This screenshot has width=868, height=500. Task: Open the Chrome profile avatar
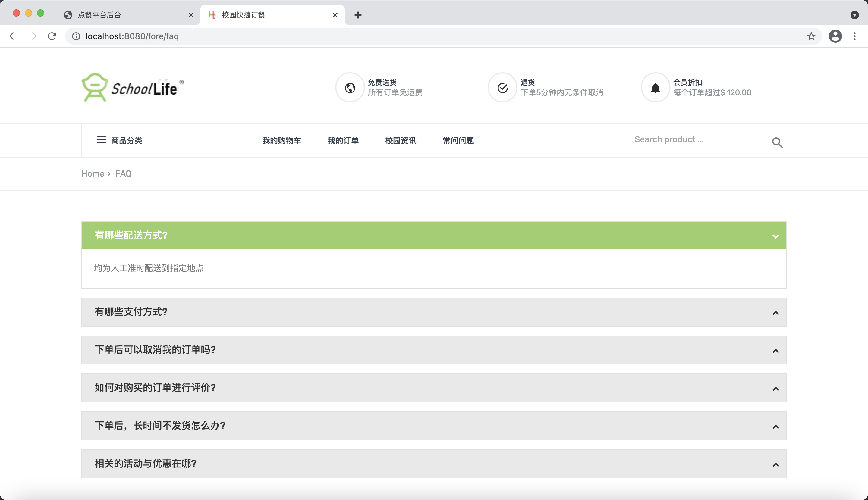tap(835, 36)
